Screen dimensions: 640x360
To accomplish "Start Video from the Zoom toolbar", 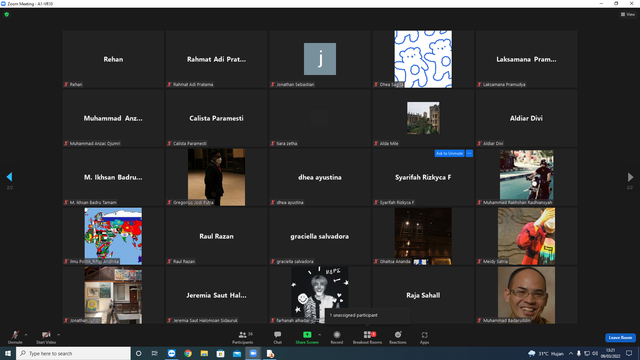I will (46, 337).
